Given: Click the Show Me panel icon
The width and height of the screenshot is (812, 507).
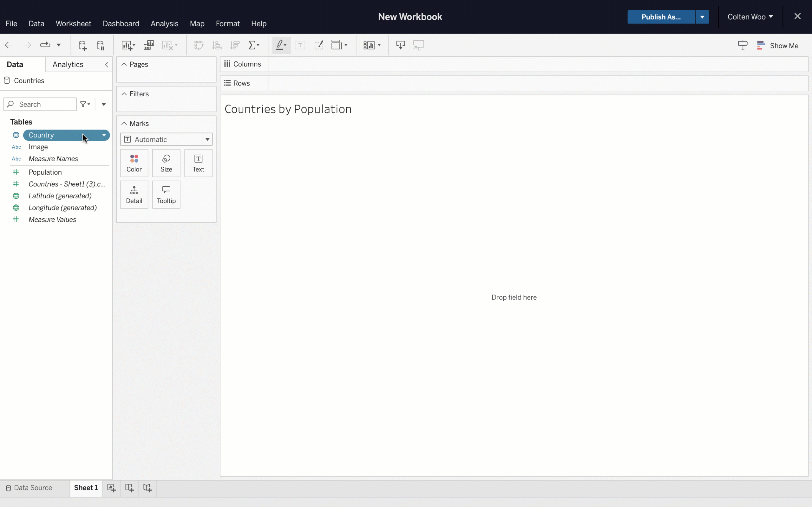Looking at the screenshot, I should [x=761, y=46].
